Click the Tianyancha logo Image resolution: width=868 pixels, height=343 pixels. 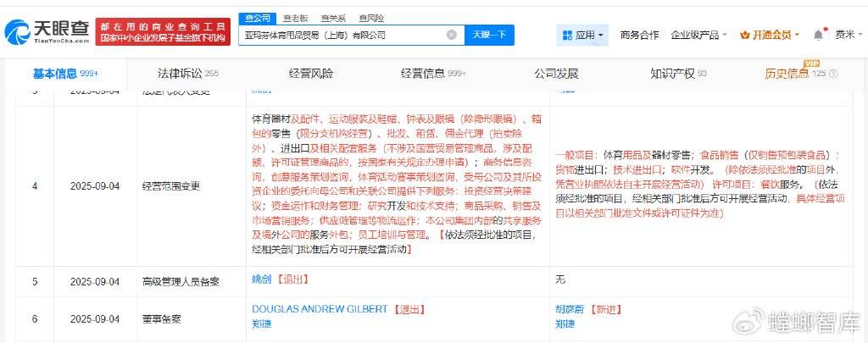click(x=45, y=32)
